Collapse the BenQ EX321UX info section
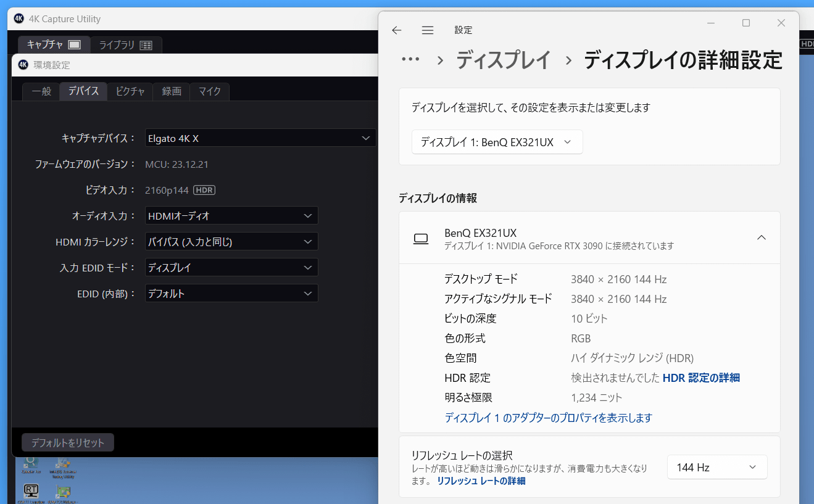 pyautogui.click(x=762, y=238)
